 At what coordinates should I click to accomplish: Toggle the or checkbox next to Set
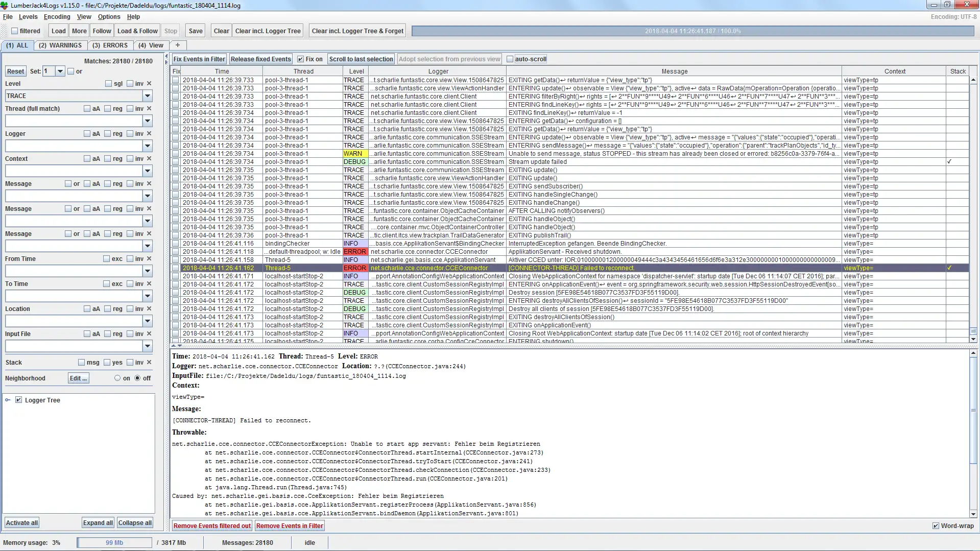tap(71, 71)
